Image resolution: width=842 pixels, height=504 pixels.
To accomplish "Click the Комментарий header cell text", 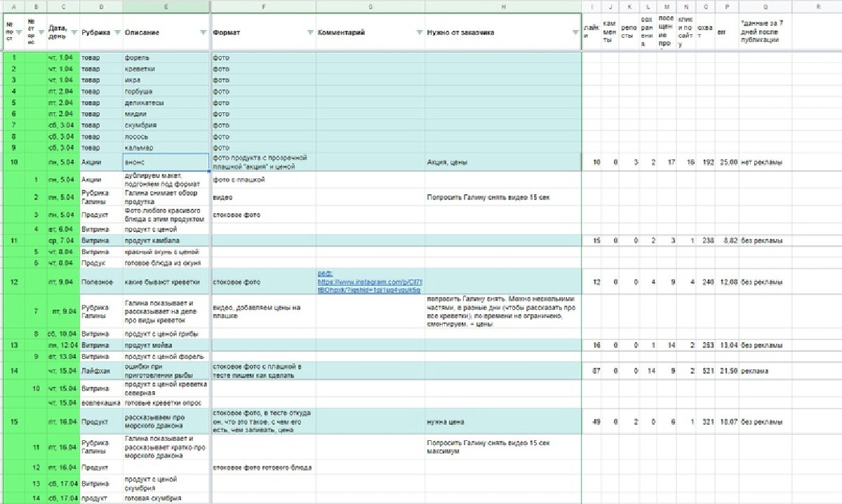I will point(341,33).
